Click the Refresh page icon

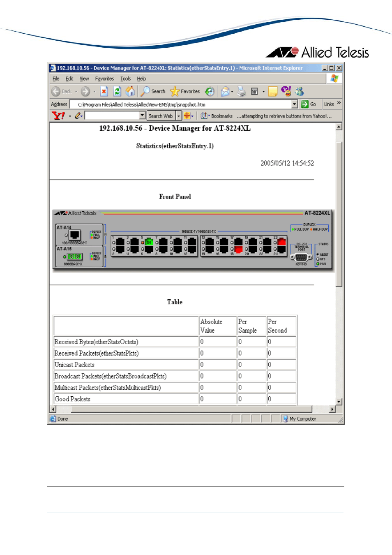117,91
